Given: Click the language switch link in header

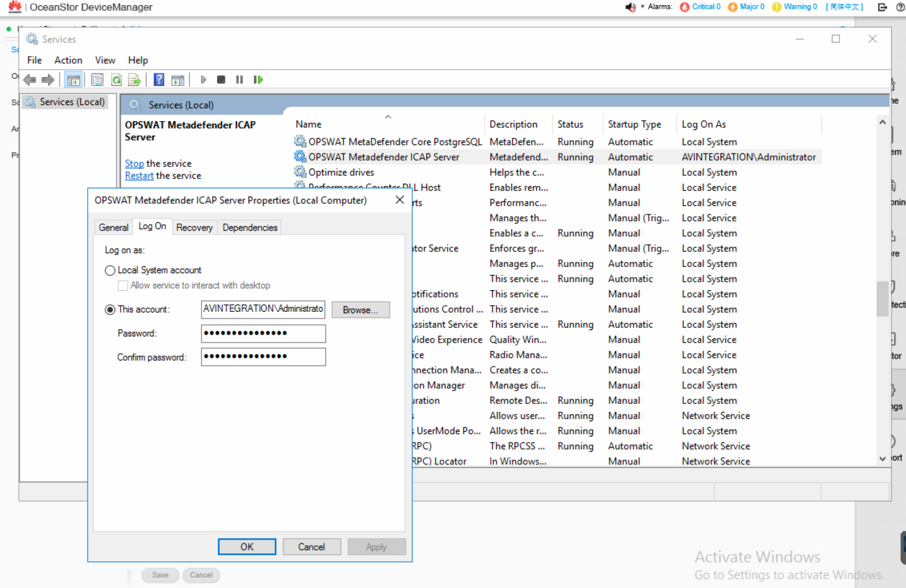Looking at the screenshot, I should click(x=844, y=7).
